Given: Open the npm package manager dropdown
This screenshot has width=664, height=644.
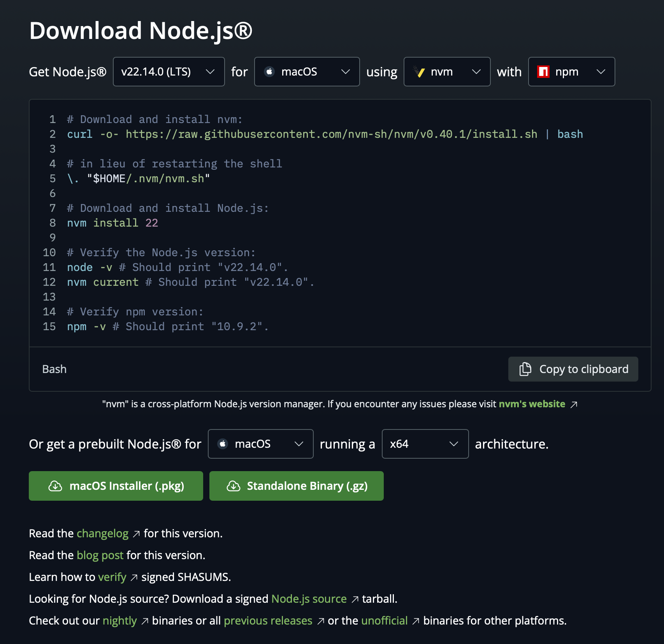Looking at the screenshot, I should click(x=571, y=72).
